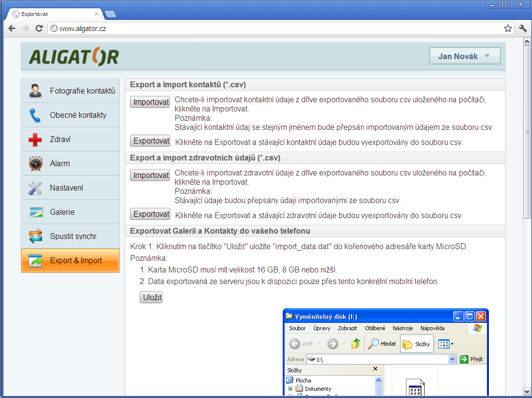Select the Exportovat browser tab

pyautogui.click(x=54, y=14)
